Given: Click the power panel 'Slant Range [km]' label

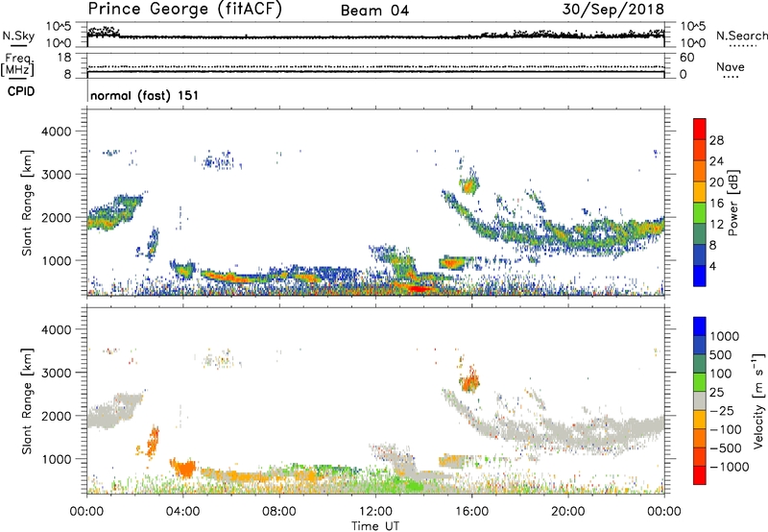Looking at the screenshot, I should click(27, 203).
